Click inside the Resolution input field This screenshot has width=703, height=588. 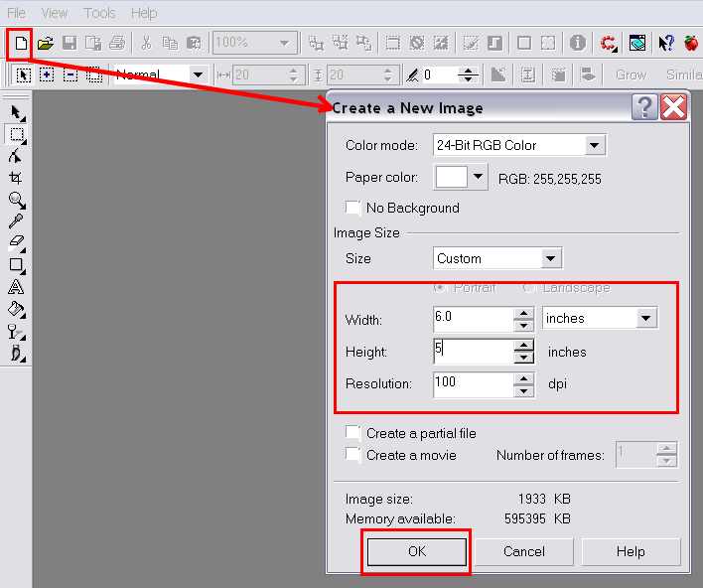click(x=473, y=383)
